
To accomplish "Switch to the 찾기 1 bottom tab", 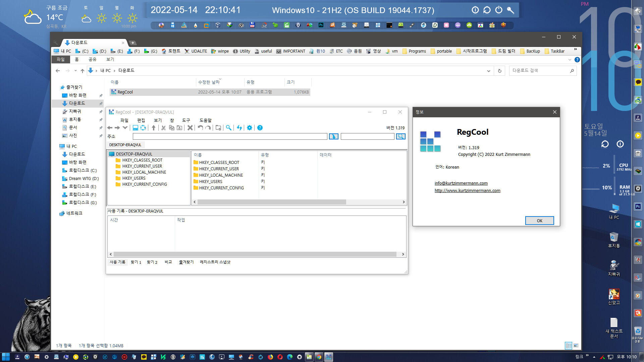I will pos(136,262).
